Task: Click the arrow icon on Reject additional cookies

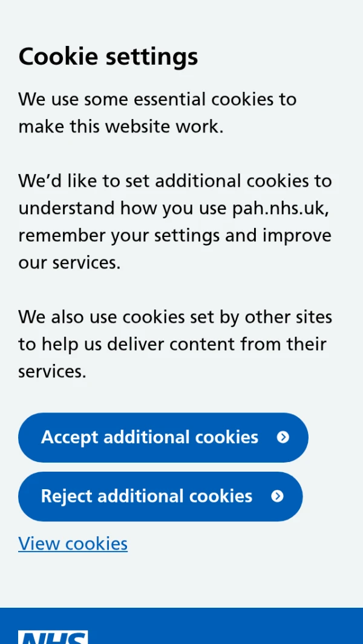Action: click(x=277, y=496)
